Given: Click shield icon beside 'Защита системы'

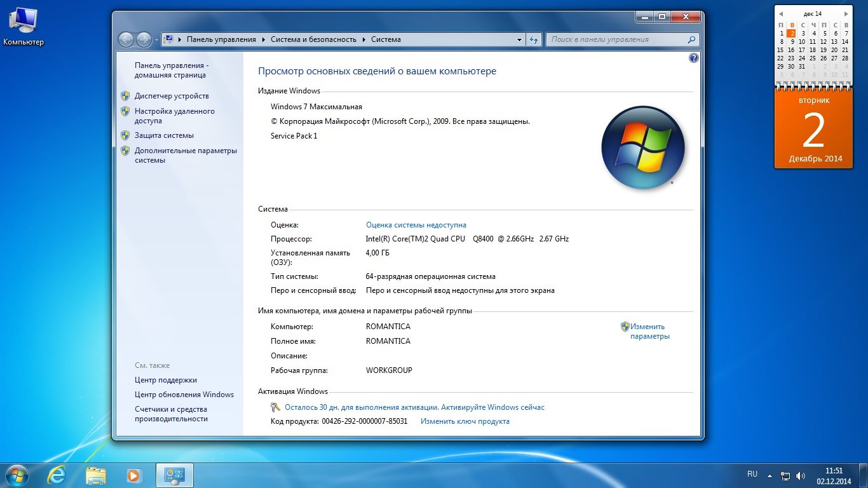Looking at the screenshot, I should pos(125,135).
